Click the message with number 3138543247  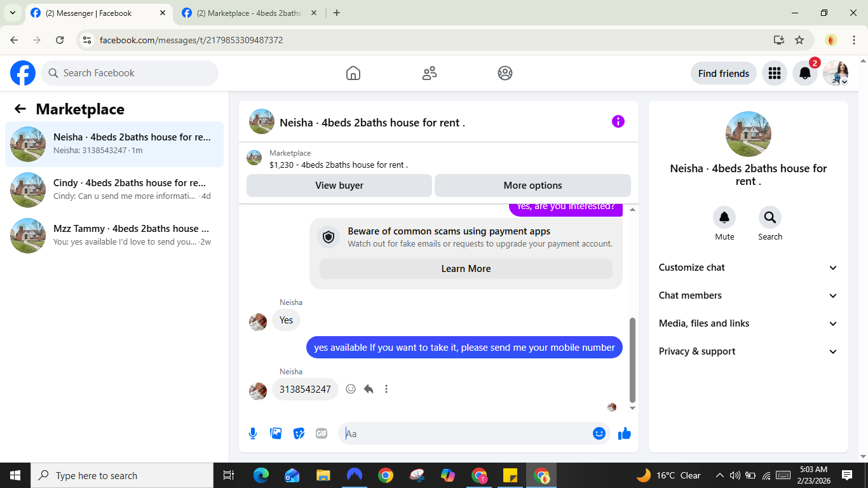(x=305, y=389)
